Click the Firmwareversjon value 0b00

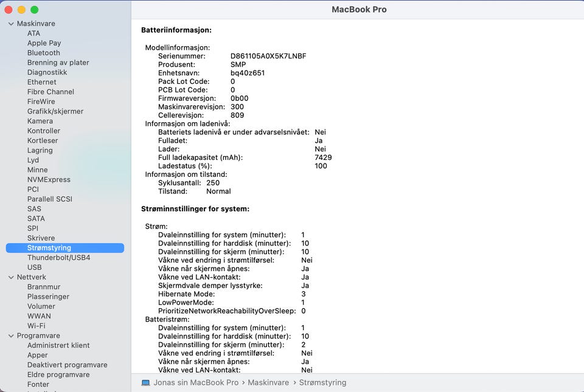point(239,98)
